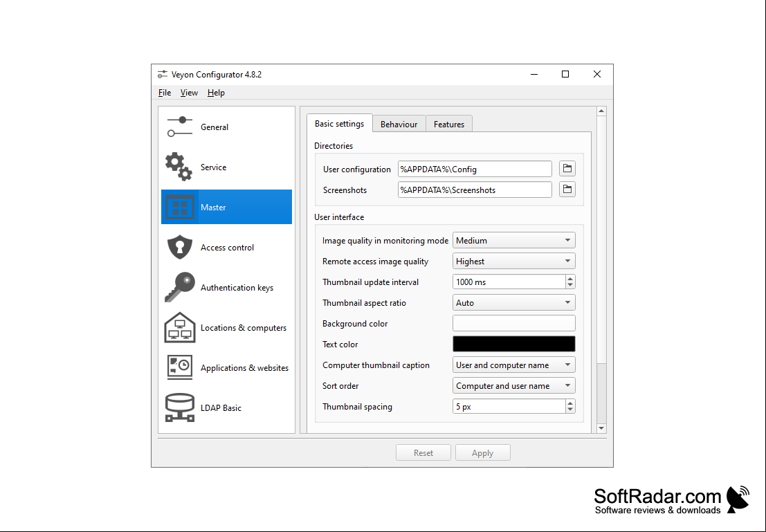Image resolution: width=766 pixels, height=532 pixels.
Task: Open the Access control shield icon
Action: coord(180,247)
